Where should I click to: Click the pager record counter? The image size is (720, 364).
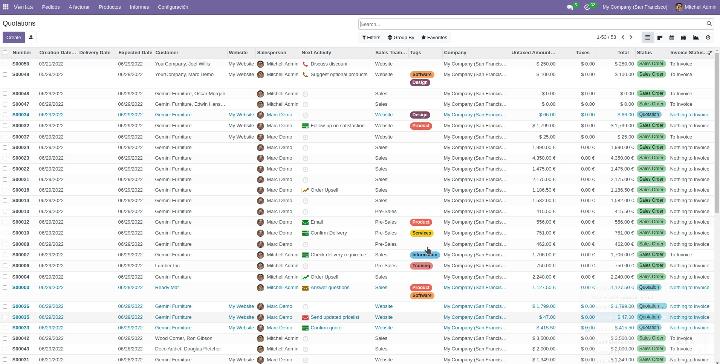pos(606,37)
